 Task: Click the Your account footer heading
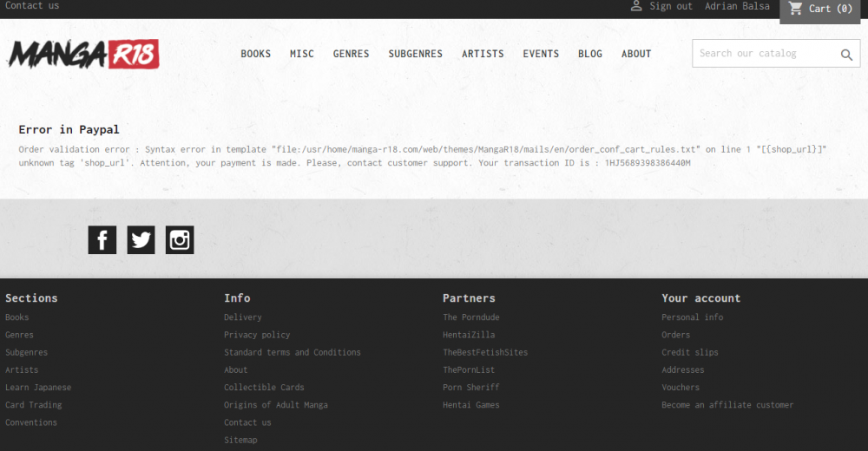point(700,298)
